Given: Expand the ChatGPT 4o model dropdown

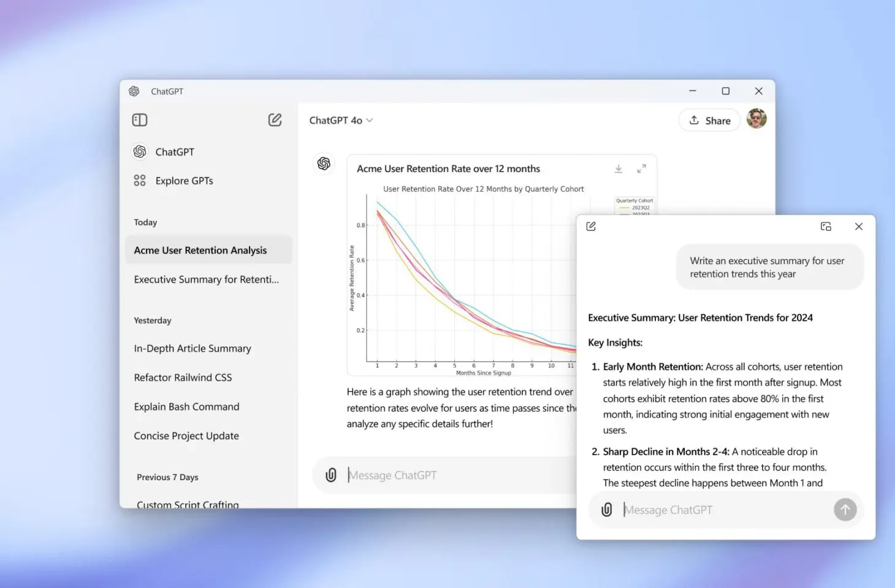Looking at the screenshot, I should [341, 121].
